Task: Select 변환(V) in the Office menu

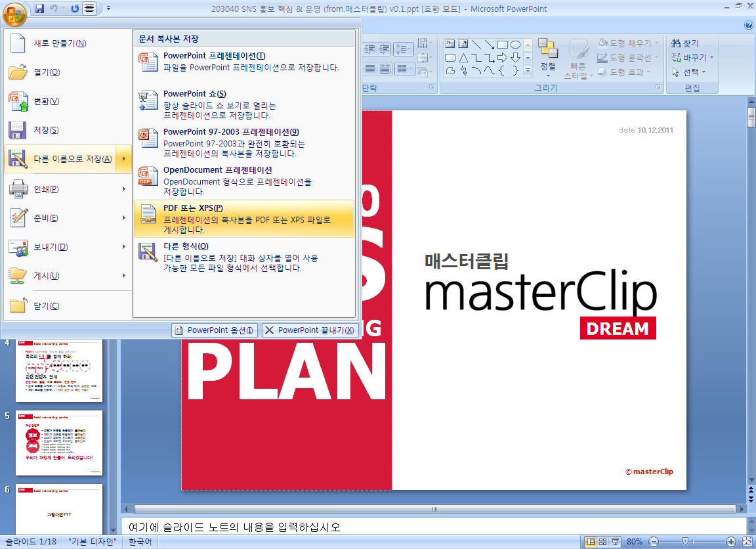Action: click(x=68, y=101)
